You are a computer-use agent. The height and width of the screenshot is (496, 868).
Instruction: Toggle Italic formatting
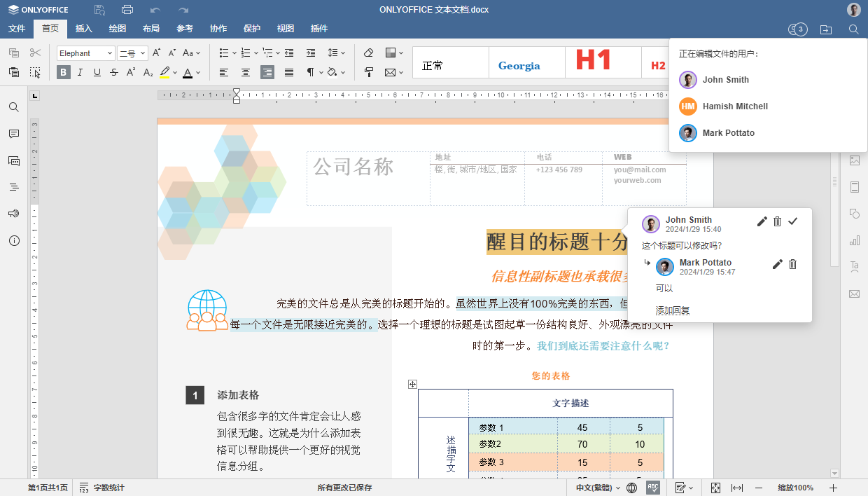point(79,72)
